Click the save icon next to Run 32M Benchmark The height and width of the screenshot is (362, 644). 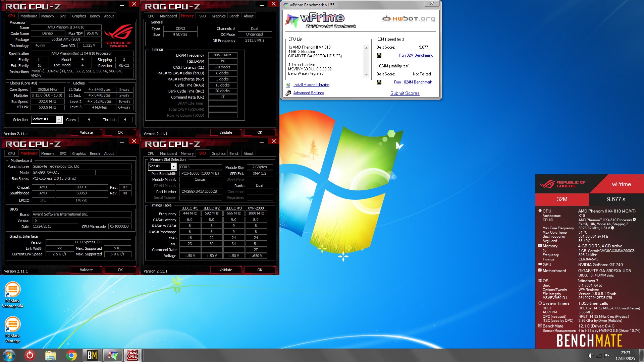(379, 55)
